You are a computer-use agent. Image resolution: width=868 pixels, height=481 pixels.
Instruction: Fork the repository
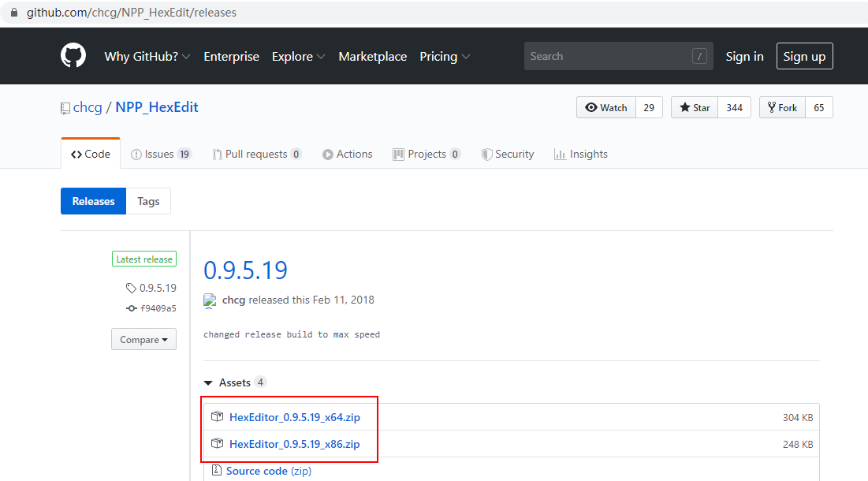[x=782, y=107]
